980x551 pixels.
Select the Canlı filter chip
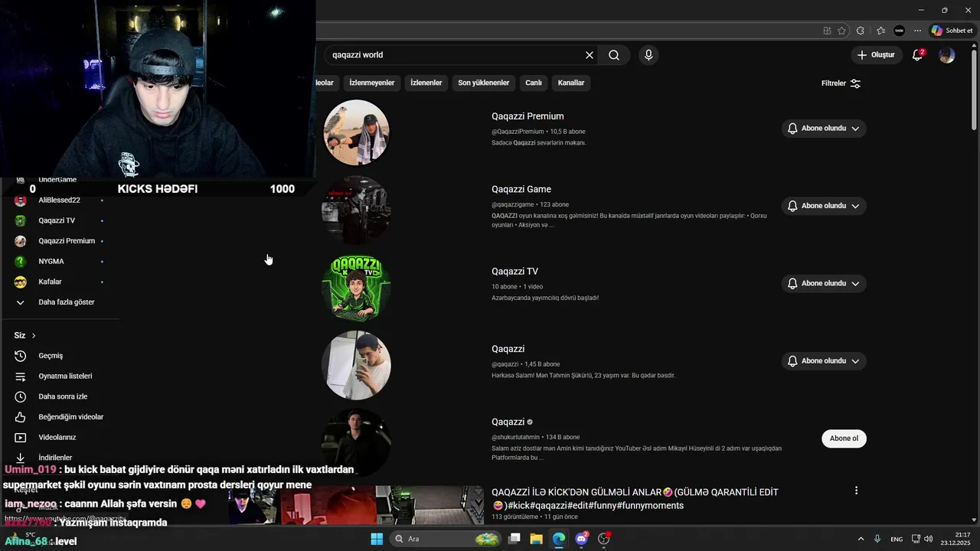(534, 83)
